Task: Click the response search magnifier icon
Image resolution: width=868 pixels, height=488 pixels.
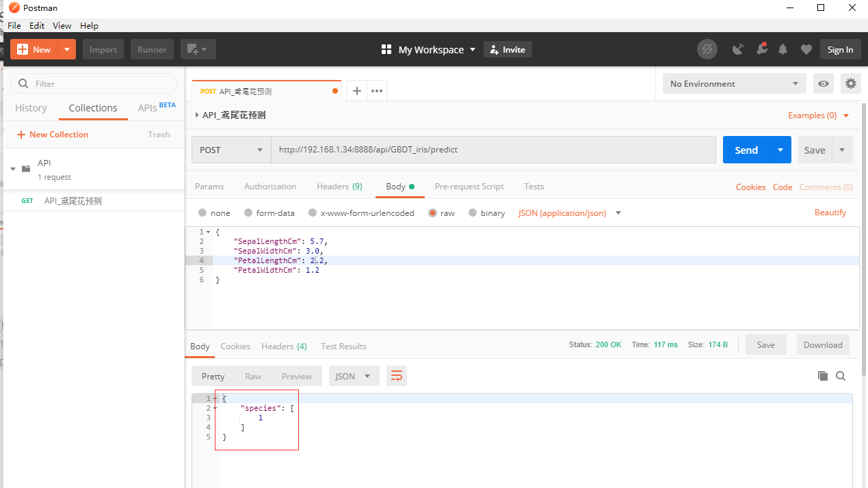Action: [841, 376]
